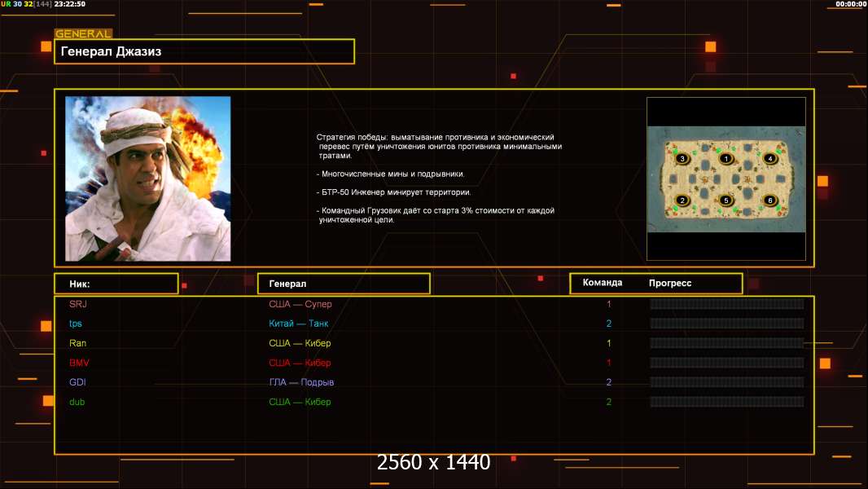Image resolution: width=868 pixels, height=489 pixels.
Task: Click the general's portrait image
Action: [148, 178]
